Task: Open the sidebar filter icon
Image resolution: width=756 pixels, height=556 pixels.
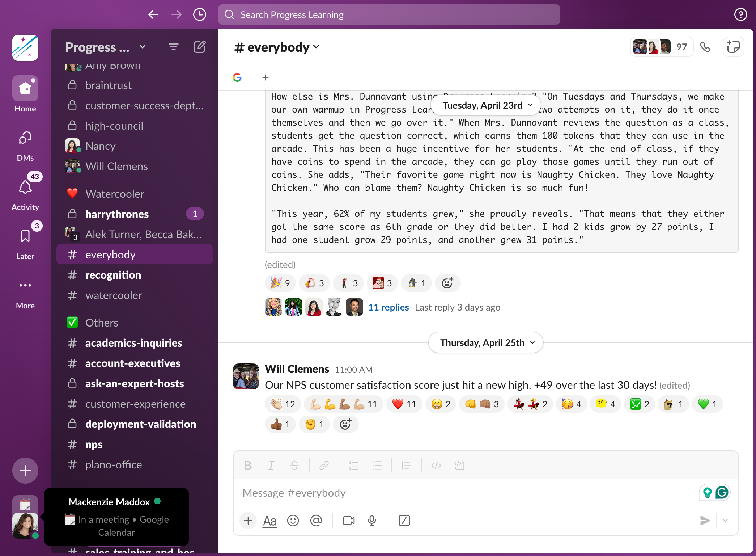Action: pos(174,47)
